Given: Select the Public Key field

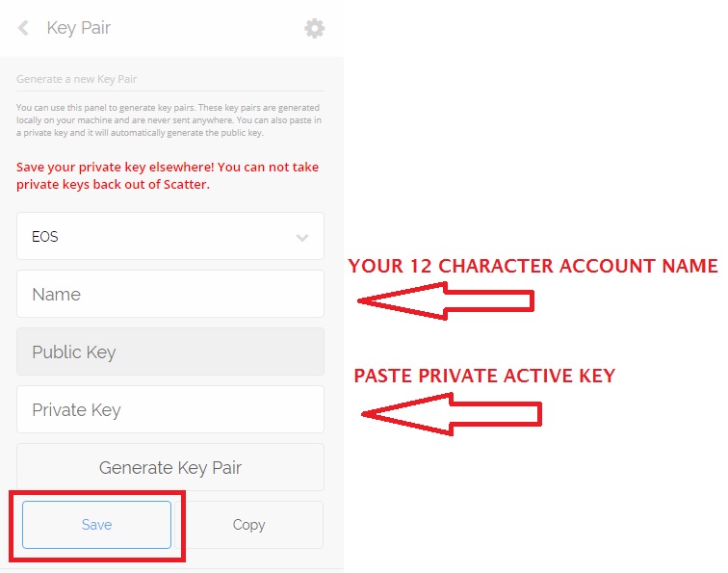Looking at the screenshot, I should (x=170, y=352).
